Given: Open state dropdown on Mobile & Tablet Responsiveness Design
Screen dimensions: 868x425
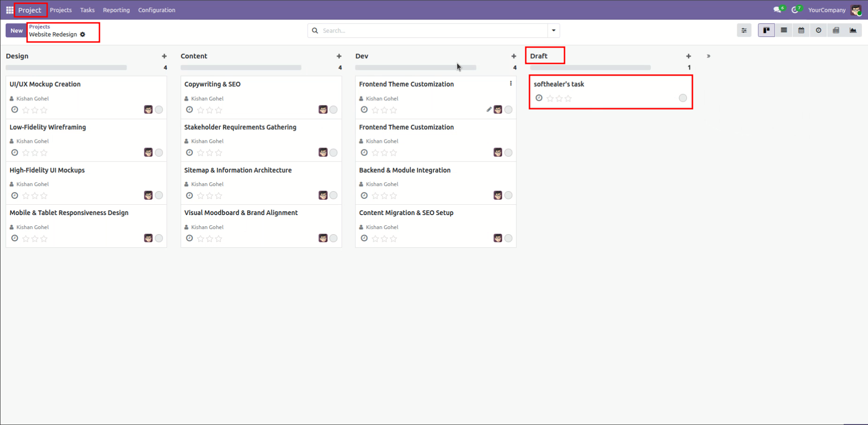Looking at the screenshot, I should point(159,238).
